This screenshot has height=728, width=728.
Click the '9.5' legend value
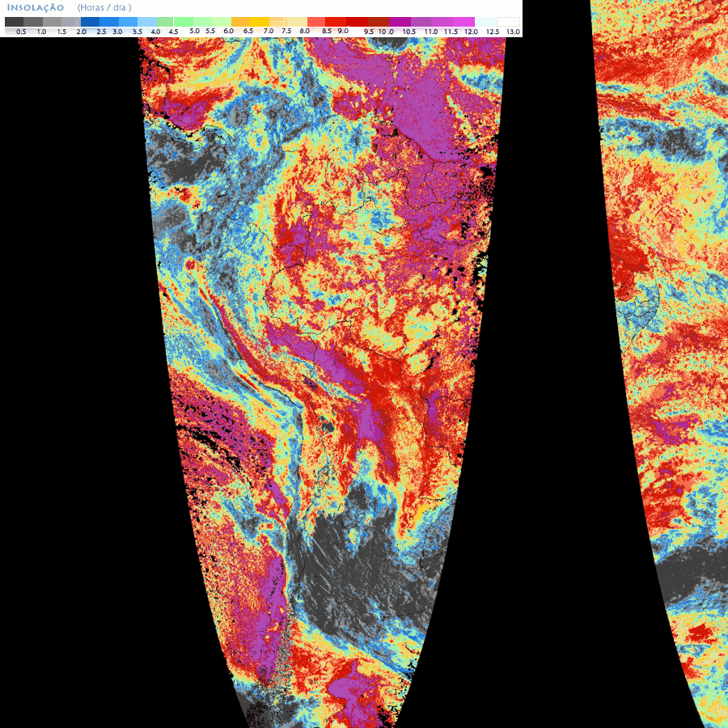tap(369, 32)
